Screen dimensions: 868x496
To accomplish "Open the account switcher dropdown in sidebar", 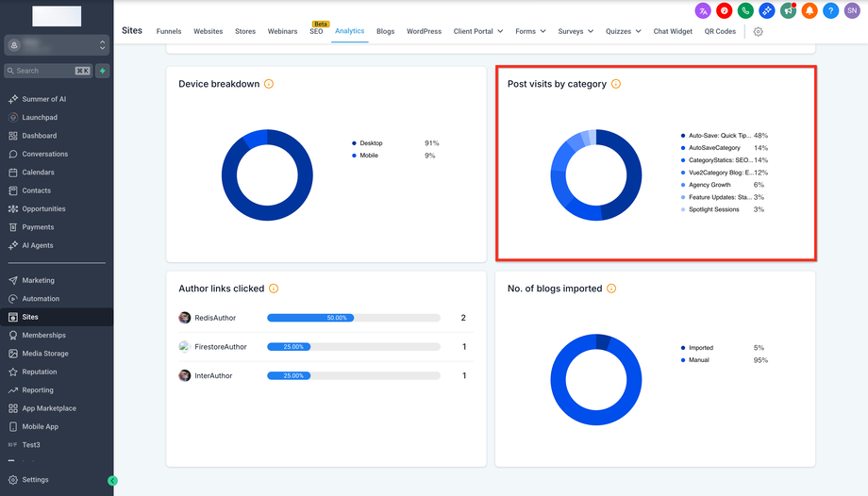I will click(57, 45).
